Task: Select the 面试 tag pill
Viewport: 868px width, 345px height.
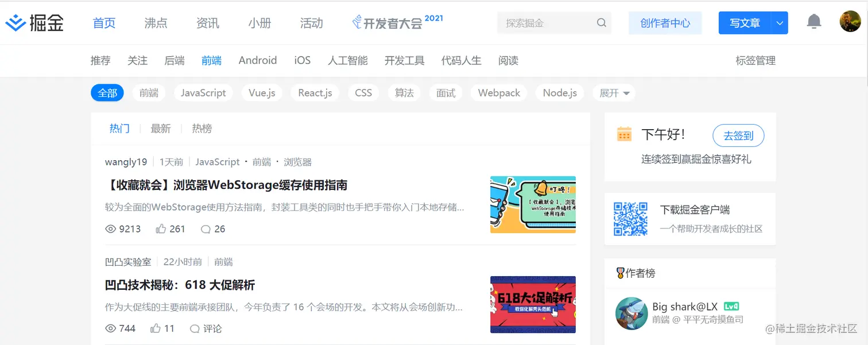Action: [445, 93]
